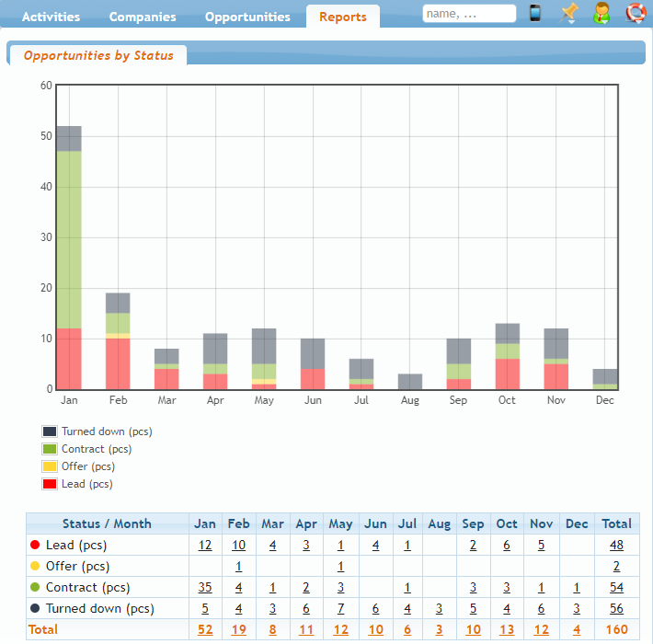The height and width of the screenshot is (644, 653).
Task: Click in the name search field
Action: 468,14
